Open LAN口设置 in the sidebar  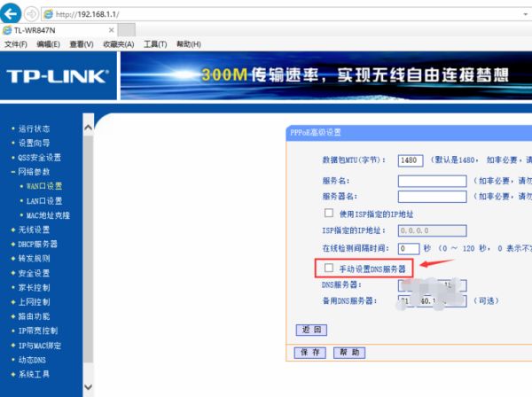click(x=44, y=200)
